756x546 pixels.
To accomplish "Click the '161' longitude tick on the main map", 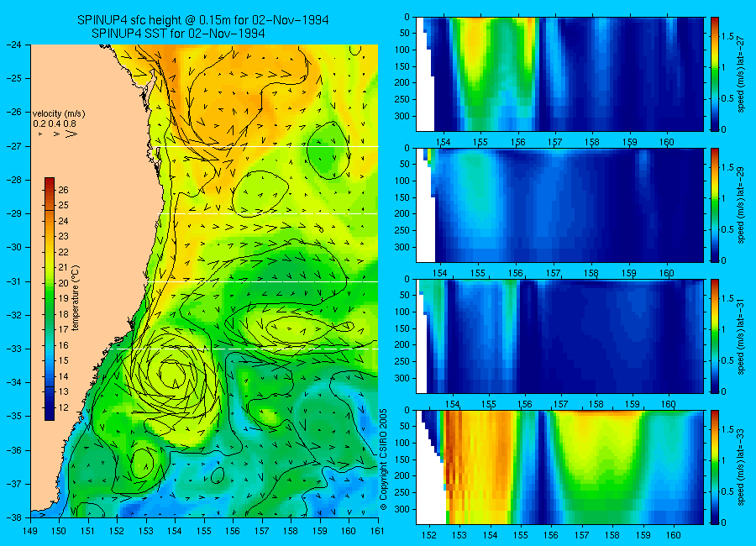I will tap(377, 531).
